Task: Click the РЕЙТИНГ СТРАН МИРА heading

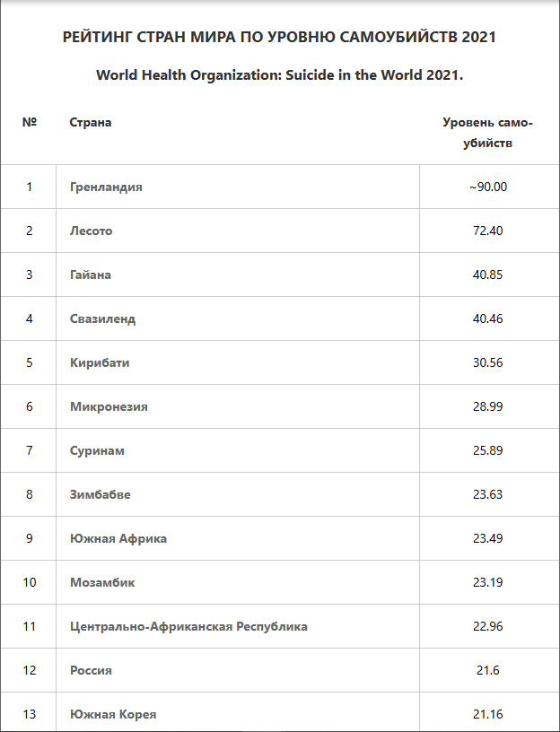Action: coord(279,38)
